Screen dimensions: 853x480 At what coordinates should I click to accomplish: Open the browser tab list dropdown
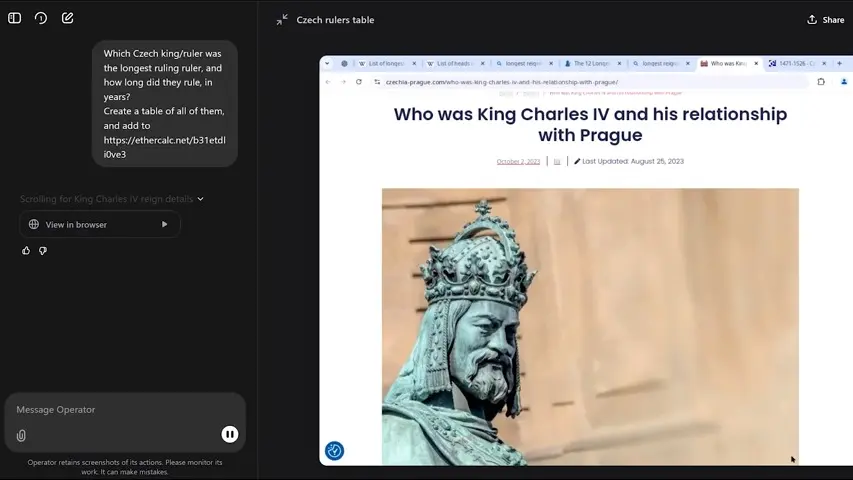click(327, 64)
